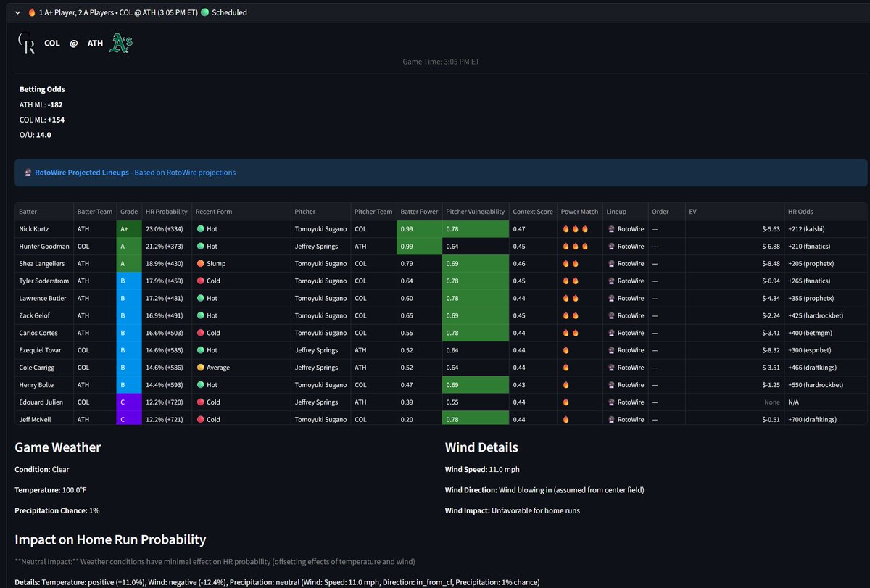Image resolution: width=870 pixels, height=588 pixels.
Task: Click Zack Gelof green Hot indicator
Action: 199,315
